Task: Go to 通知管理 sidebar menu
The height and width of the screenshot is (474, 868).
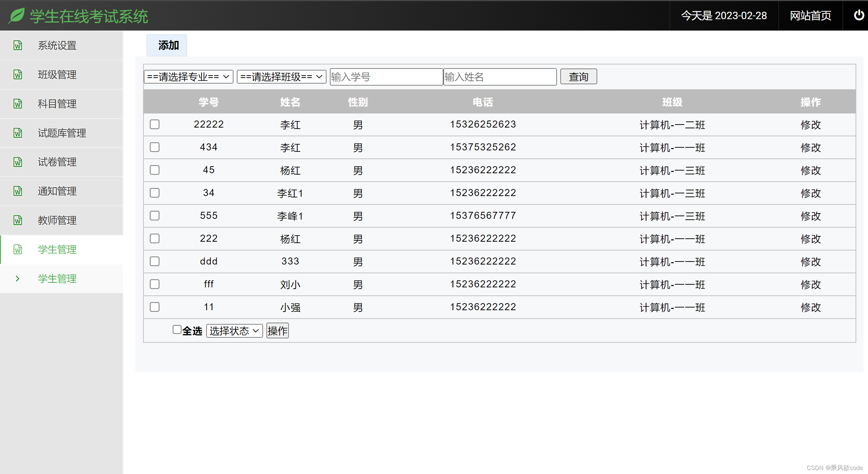Action: coord(57,191)
